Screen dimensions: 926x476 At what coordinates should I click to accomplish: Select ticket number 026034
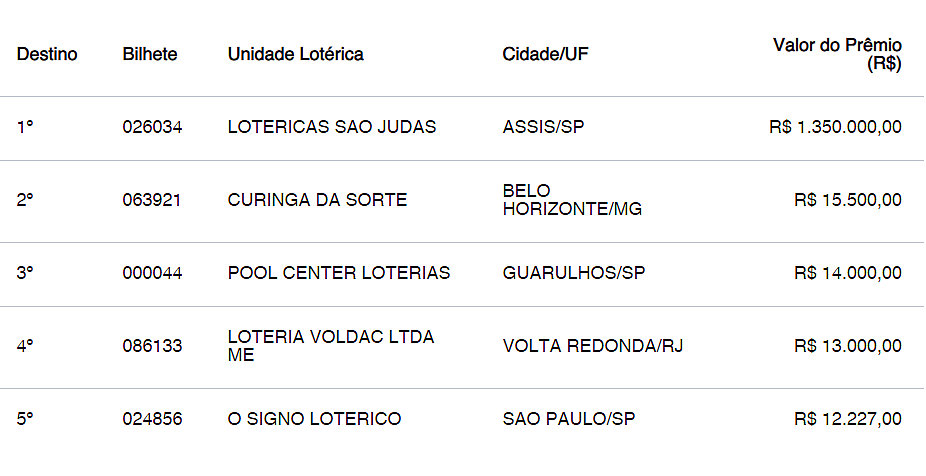click(x=152, y=128)
